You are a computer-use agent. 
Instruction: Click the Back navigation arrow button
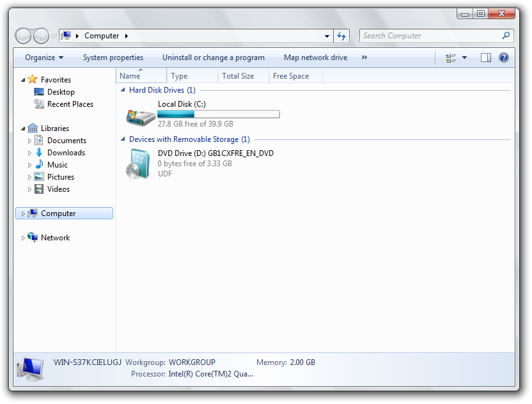23,36
